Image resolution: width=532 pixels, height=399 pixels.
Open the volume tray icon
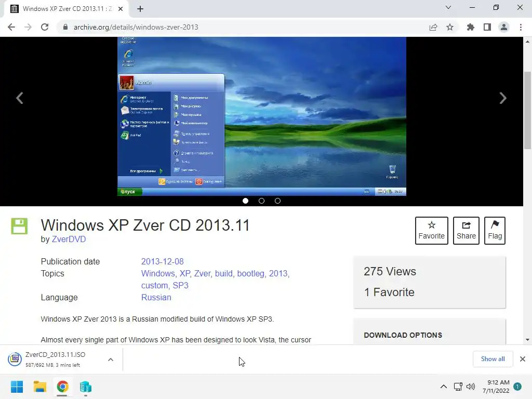coord(471,387)
